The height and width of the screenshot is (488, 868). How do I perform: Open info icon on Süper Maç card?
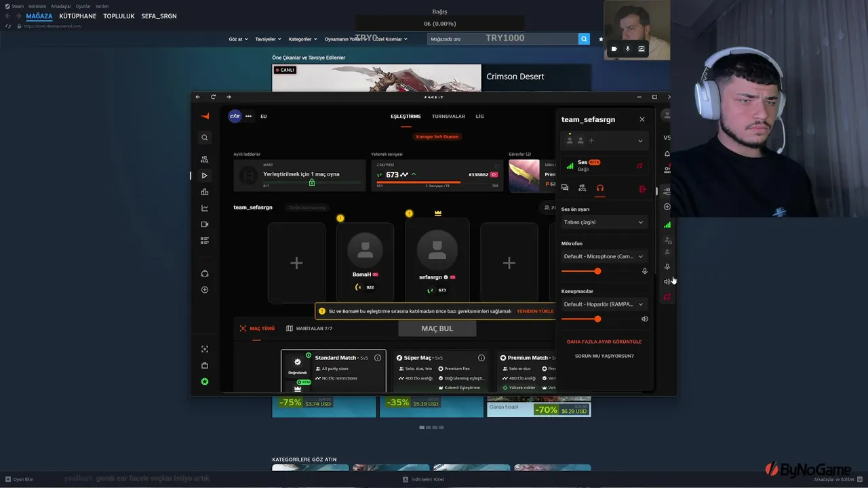[481, 358]
